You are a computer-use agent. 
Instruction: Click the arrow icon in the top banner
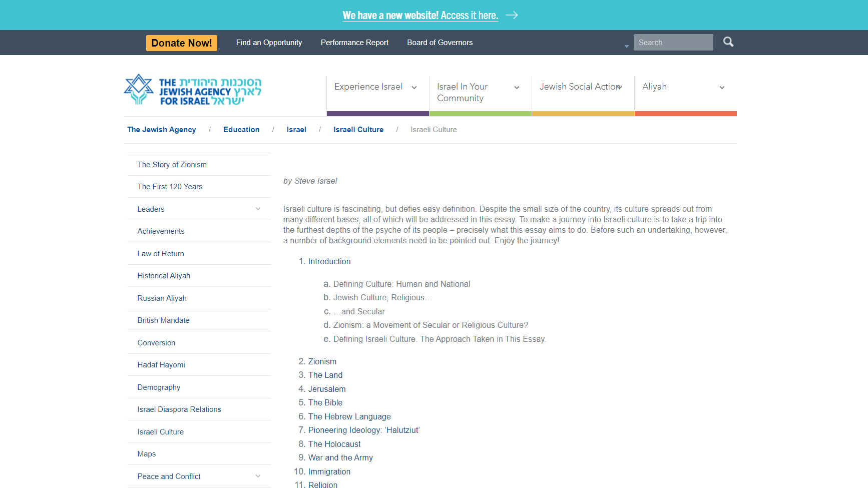(512, 16)
